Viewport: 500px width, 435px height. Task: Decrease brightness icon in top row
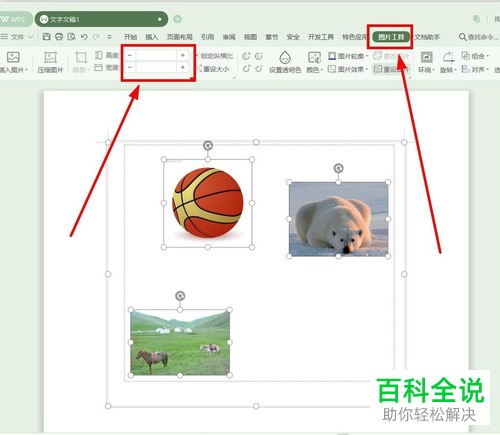(x=259, y=56)
